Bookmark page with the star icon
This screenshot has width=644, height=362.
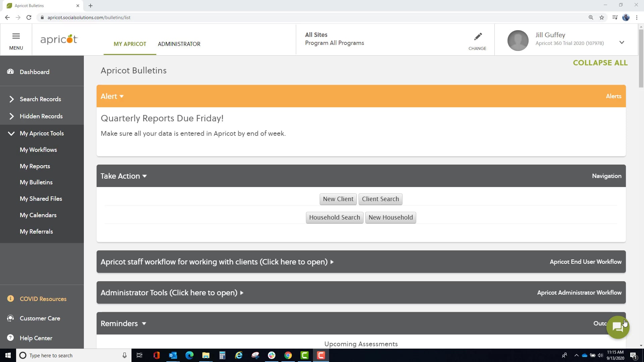point(602,17)
